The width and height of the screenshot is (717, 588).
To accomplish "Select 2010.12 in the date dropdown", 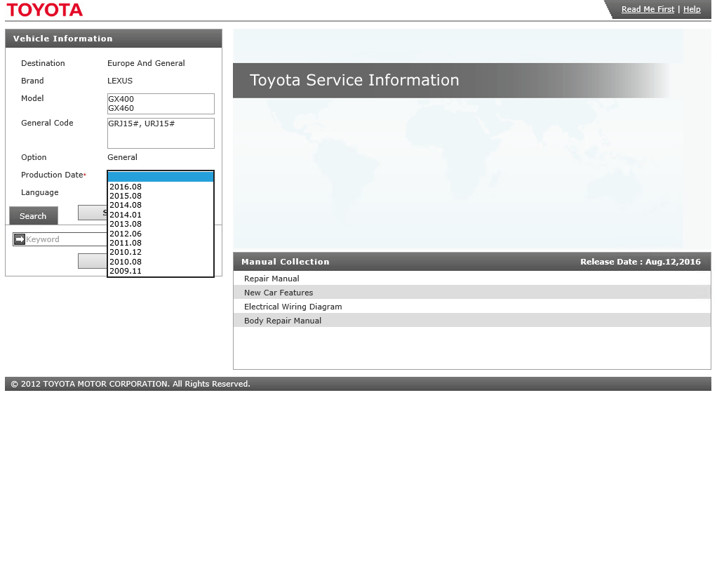I will [x=161, y=252].
